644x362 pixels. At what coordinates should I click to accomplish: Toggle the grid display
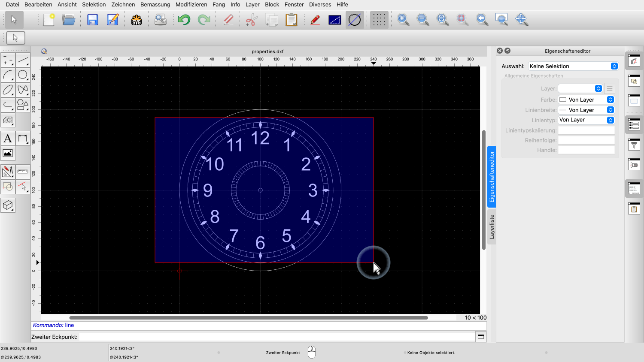[379, 20]
